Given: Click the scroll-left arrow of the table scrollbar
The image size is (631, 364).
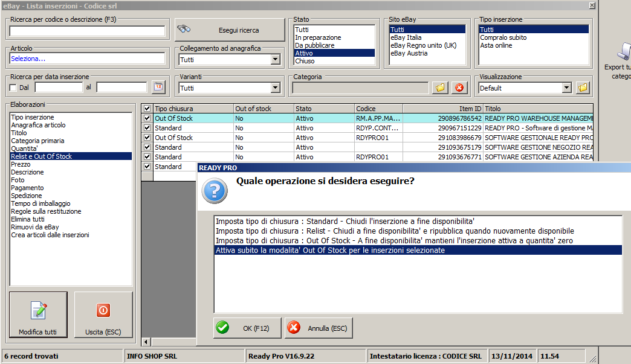Looking at the screenshot, I should pyautogui.click(x=146, y=342).
